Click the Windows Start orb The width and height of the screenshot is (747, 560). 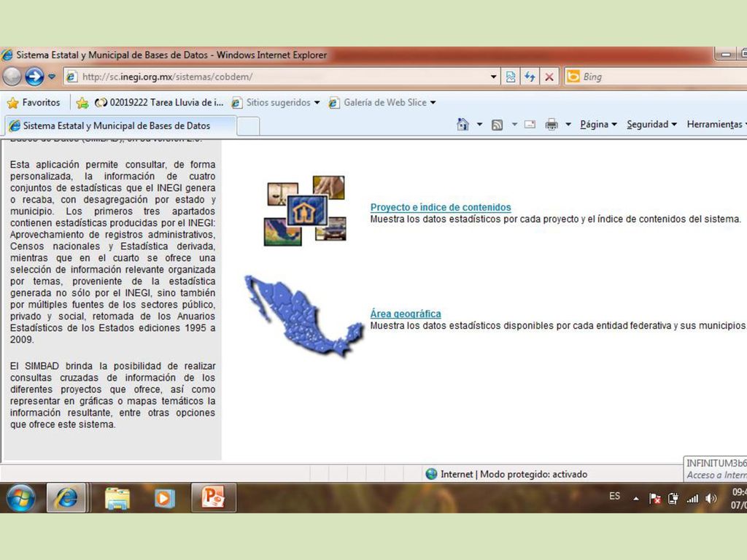(x=21, y=498)
